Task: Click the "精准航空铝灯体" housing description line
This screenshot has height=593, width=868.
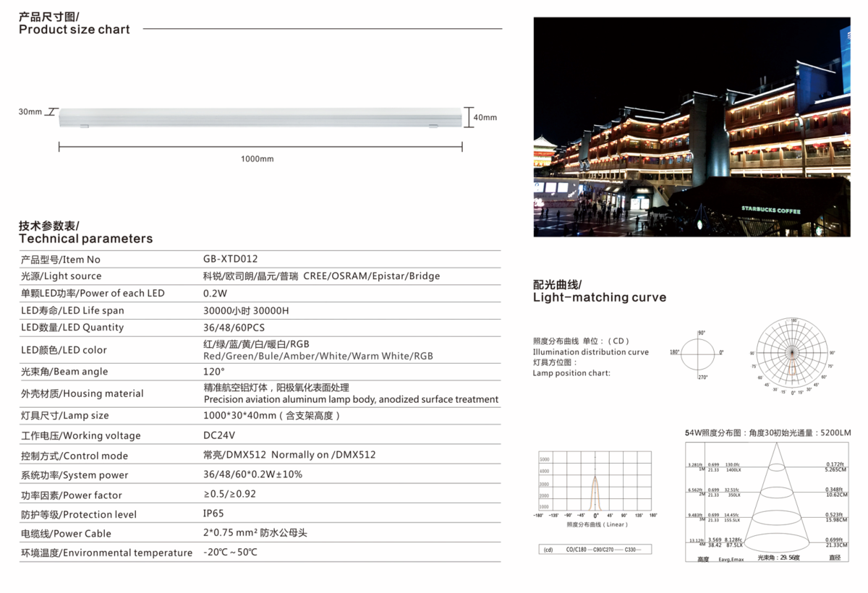Action: tap(276, 388)
